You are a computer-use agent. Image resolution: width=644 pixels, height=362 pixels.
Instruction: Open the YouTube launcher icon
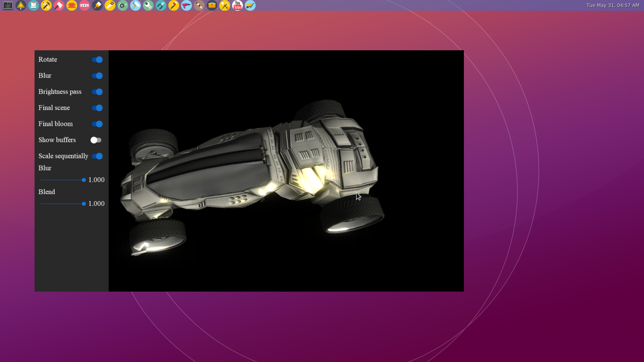tap(237, 6)
